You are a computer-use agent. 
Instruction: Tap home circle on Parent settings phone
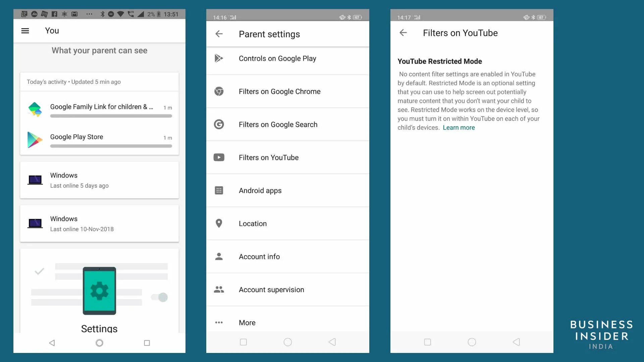(288, 342)
